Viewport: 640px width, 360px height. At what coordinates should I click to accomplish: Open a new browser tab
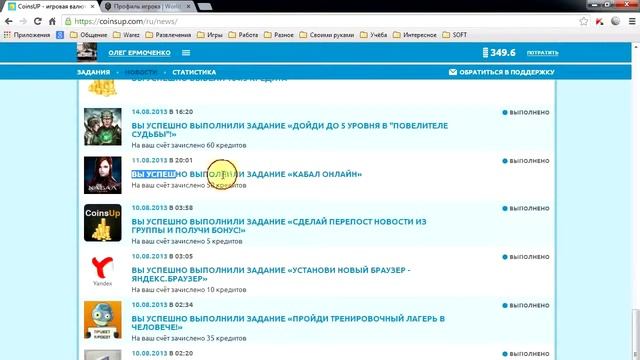click(204, 7)
